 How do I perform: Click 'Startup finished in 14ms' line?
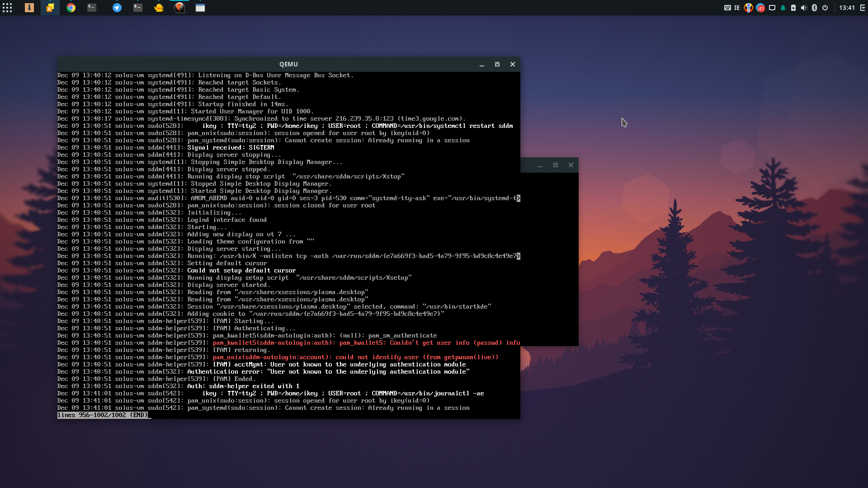click(x=173, y=104)
